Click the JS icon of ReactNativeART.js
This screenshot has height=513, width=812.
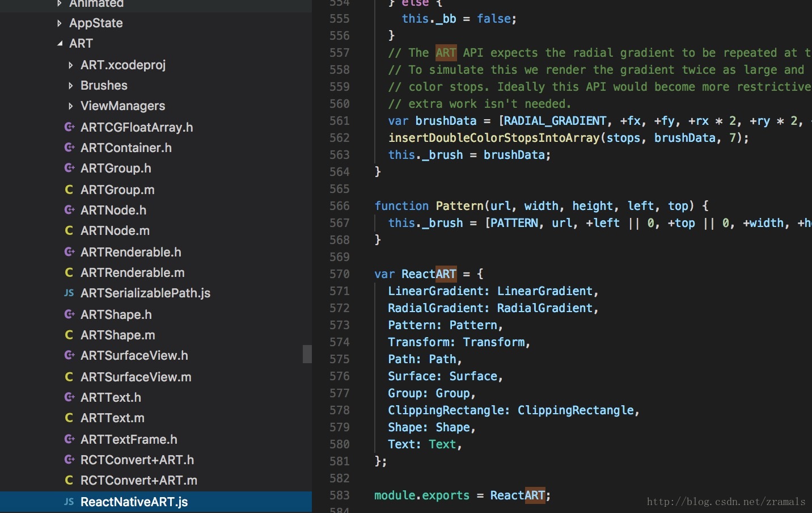pos(69,502)
